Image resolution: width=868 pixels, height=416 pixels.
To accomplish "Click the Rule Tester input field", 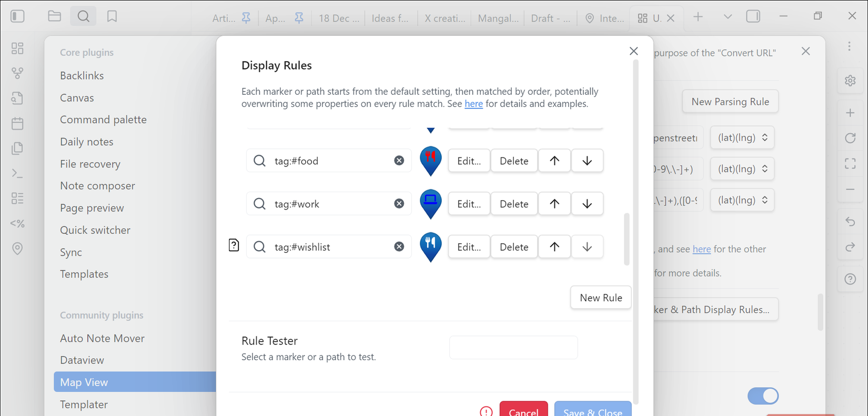I will point(513,348).
